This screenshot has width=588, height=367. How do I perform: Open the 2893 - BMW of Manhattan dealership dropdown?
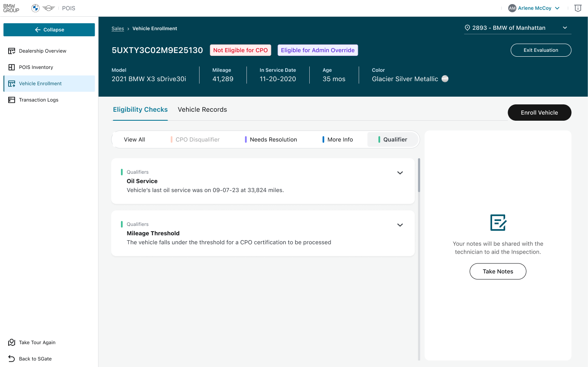point(517,28)
